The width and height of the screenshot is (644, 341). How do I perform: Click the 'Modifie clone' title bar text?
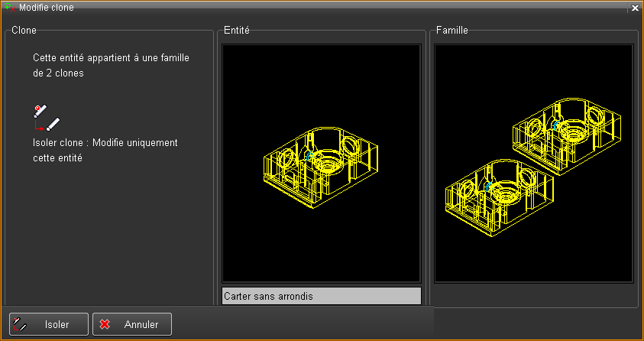tap(46, 8)
